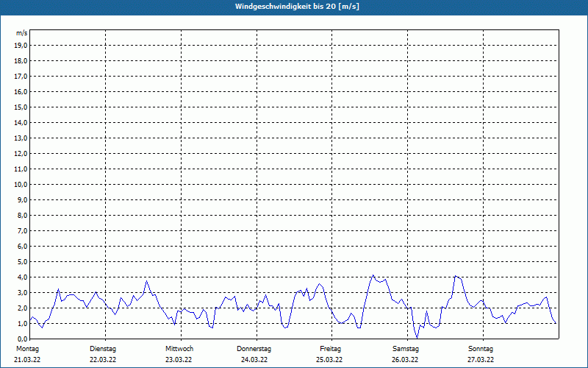Select the 5,0 y-axis label

point(22,262)
